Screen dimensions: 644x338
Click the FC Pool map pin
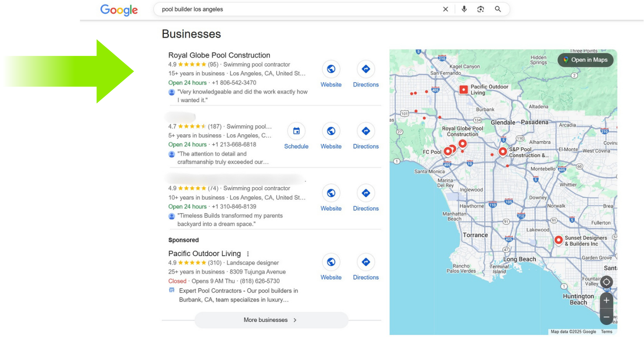click(448, 151)
